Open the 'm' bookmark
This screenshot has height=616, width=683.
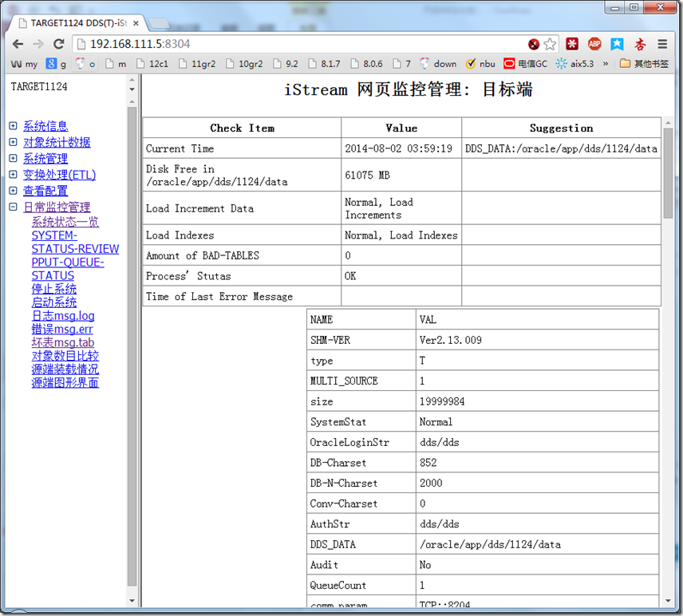coord(116,64)
